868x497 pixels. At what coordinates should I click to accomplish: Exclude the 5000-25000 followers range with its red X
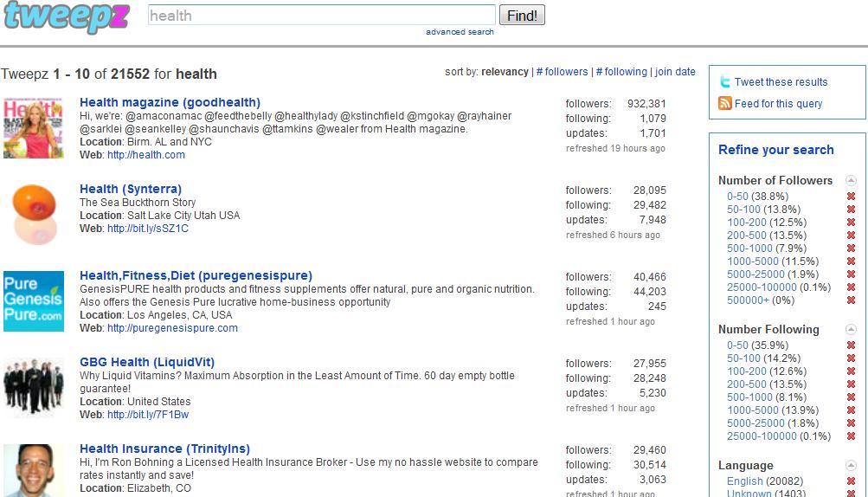[851, 274]
